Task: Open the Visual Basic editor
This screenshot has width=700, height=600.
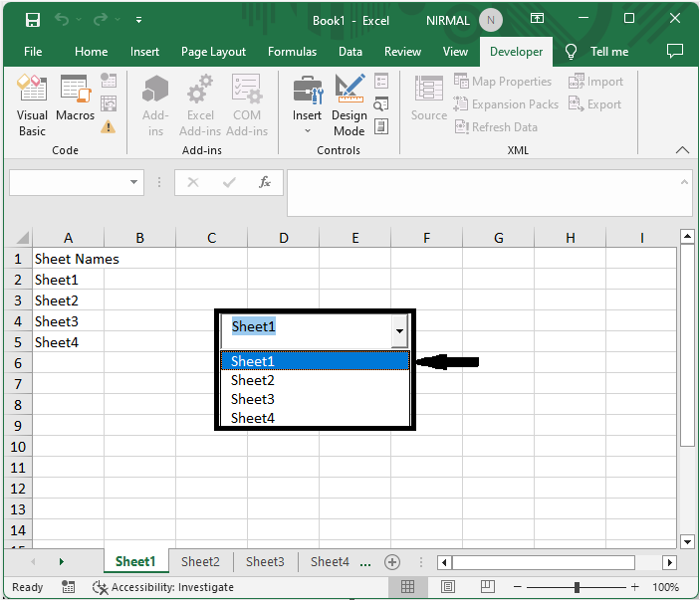Action: 32,105
